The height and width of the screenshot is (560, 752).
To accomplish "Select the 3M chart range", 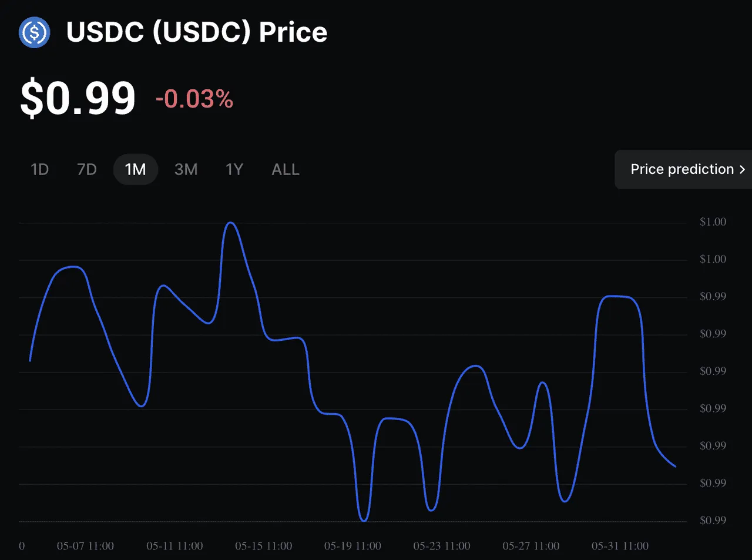I will click(186, 169).
